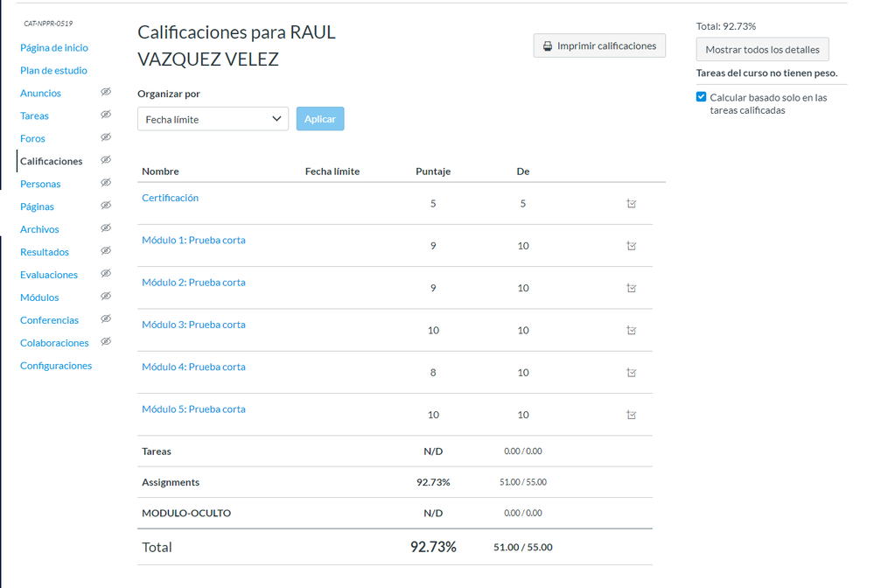Click the hidden-eye icon beside Anuncios

tap(106, 92)
